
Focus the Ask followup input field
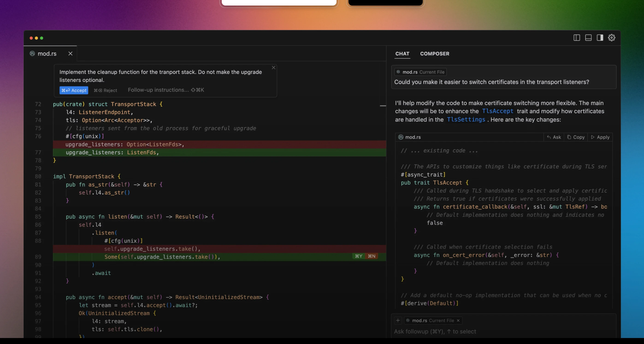(x=503, y=332)
